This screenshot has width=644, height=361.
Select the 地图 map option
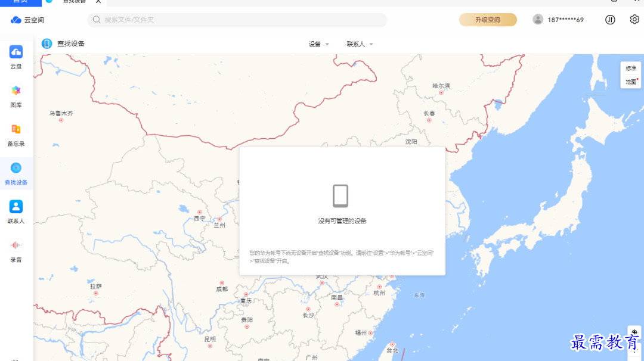(630, 82)
